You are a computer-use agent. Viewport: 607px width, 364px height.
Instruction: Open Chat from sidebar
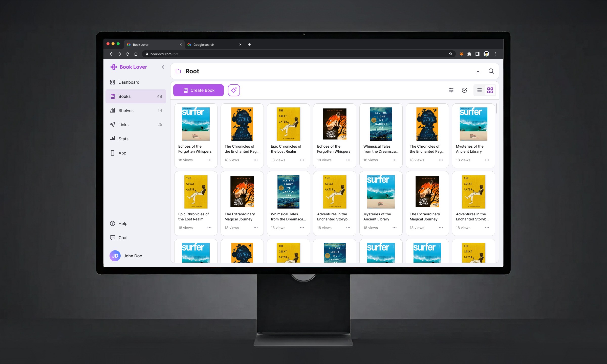tap(123, 238)
